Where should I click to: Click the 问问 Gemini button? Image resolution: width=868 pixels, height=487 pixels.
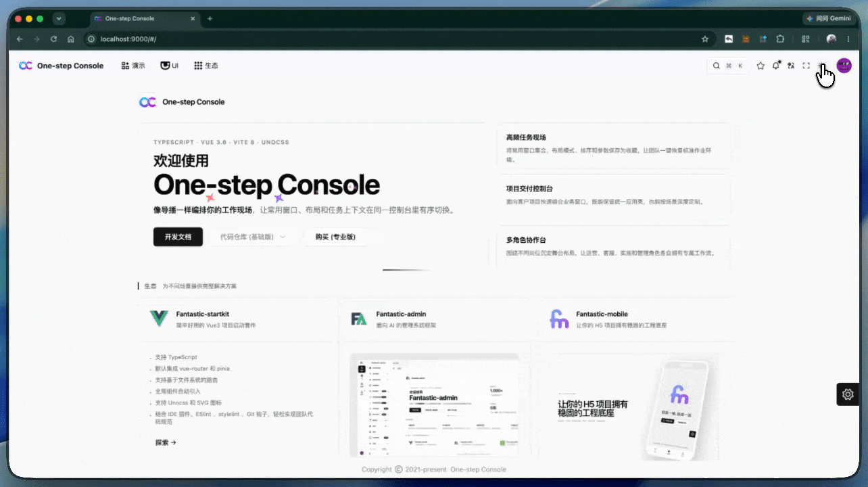click(x=828, y=18)
